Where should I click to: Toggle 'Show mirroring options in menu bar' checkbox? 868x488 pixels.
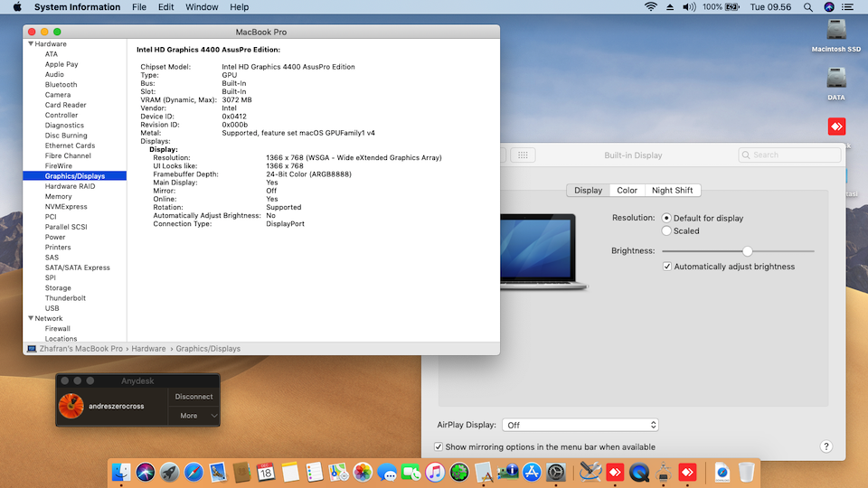(x=439, y=447)
